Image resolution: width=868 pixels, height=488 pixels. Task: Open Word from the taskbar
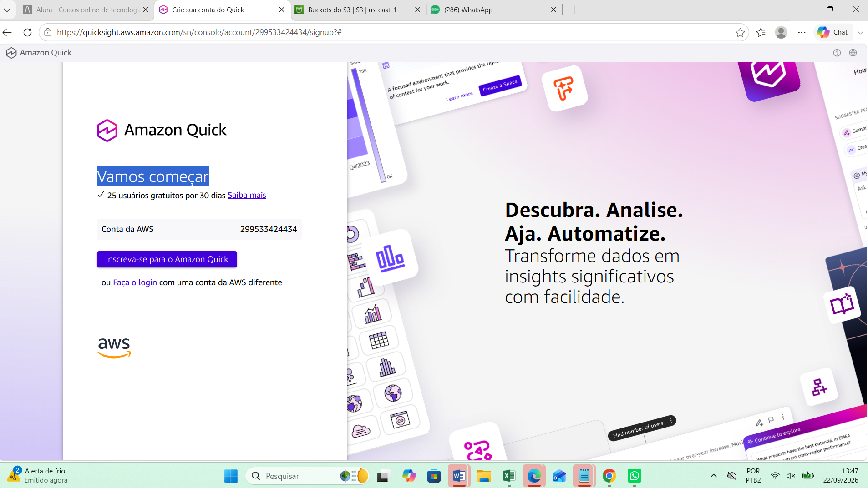[459, 476]
